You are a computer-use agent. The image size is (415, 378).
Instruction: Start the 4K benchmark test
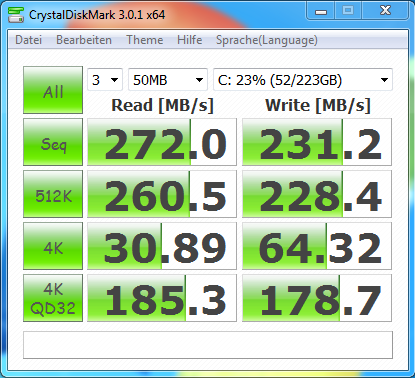53,246
